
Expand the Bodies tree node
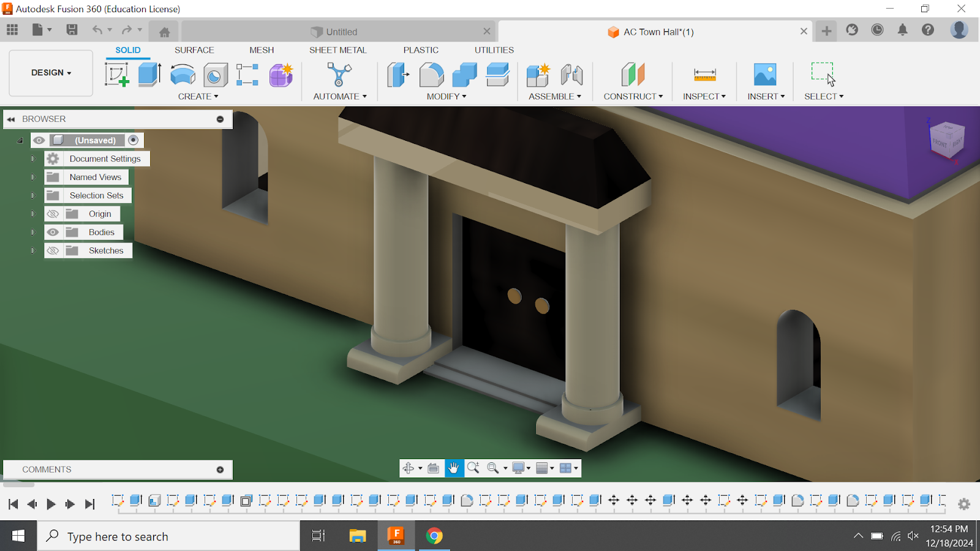pos(33,232)
